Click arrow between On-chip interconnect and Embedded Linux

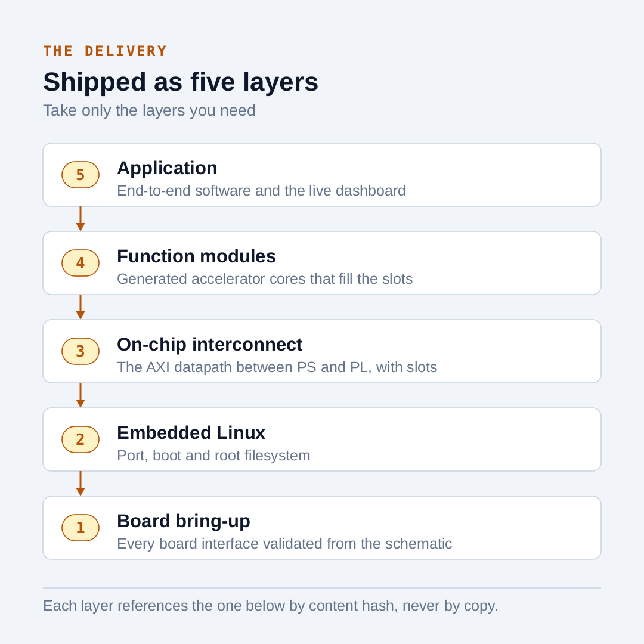[80, 395]
